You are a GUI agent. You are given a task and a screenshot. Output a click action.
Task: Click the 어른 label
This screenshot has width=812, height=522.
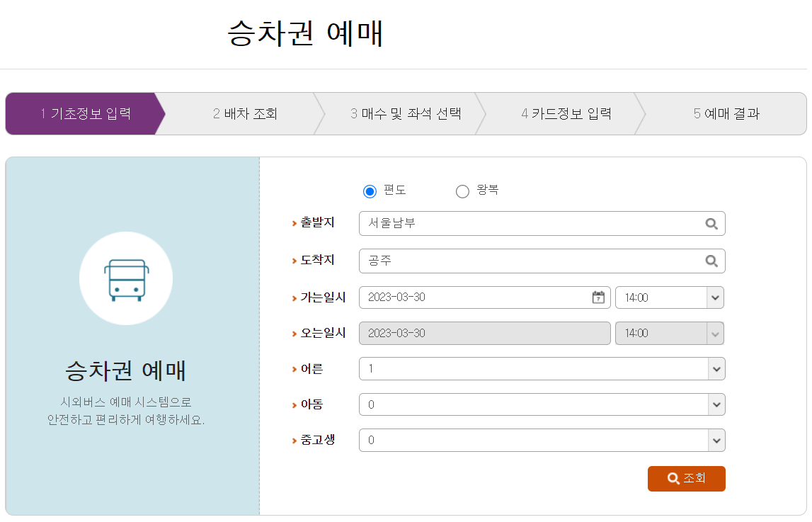[311, 369]
